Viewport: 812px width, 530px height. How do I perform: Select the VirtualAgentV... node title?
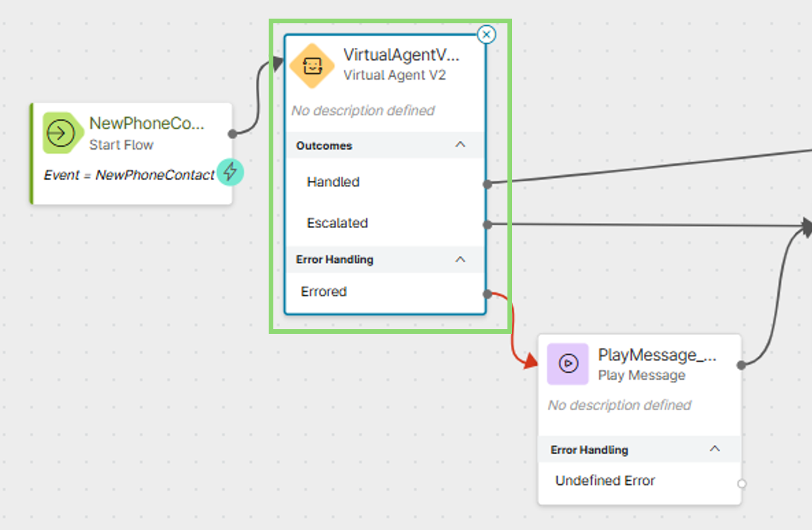401,55
